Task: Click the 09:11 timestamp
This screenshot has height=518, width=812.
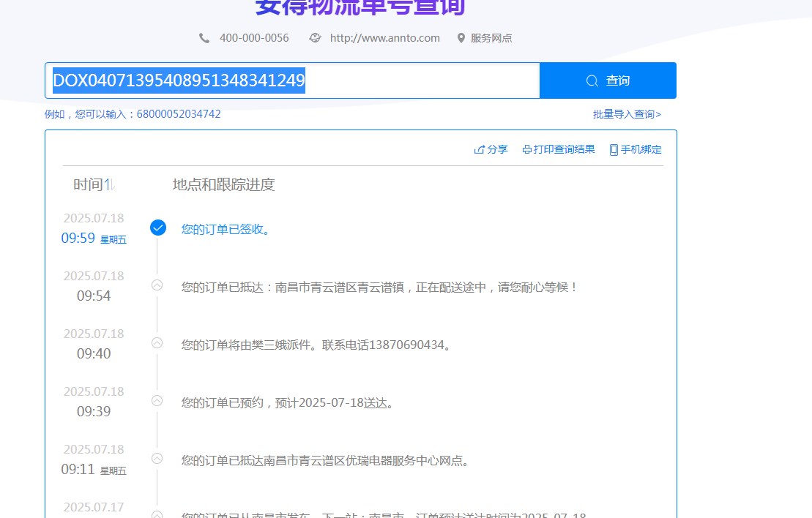Action: [x=78, y=470]
